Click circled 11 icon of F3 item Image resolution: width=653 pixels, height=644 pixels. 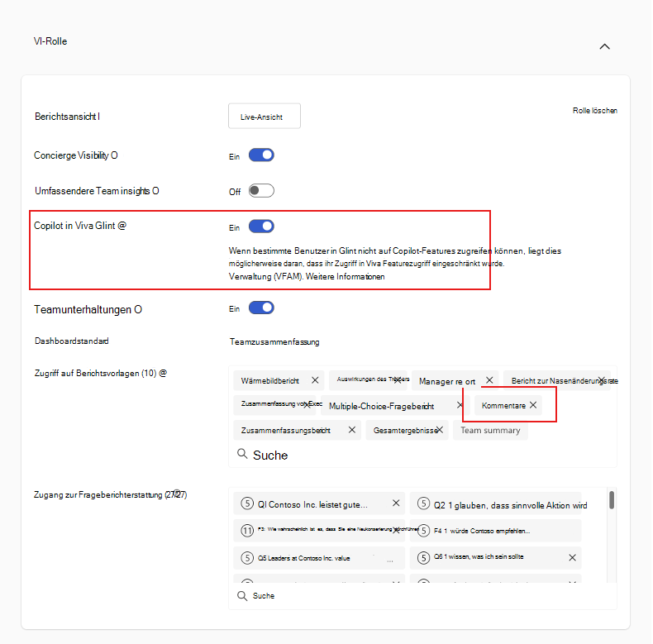(x=247, y=531)
